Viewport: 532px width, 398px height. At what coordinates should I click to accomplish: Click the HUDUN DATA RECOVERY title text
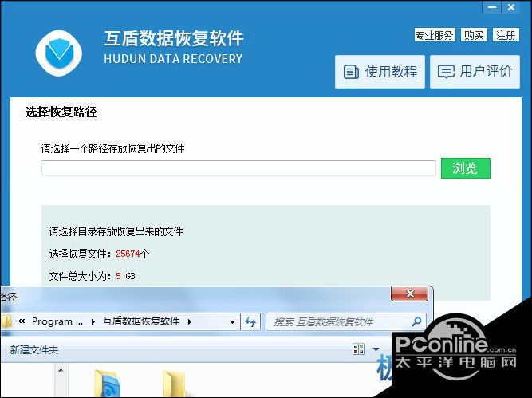coord(173,59)
